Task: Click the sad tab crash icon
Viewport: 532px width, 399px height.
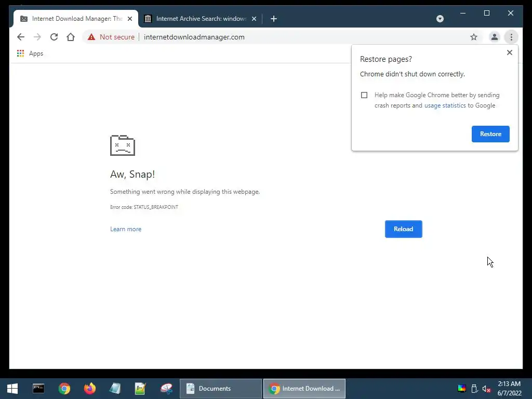Action: point(123,145)
